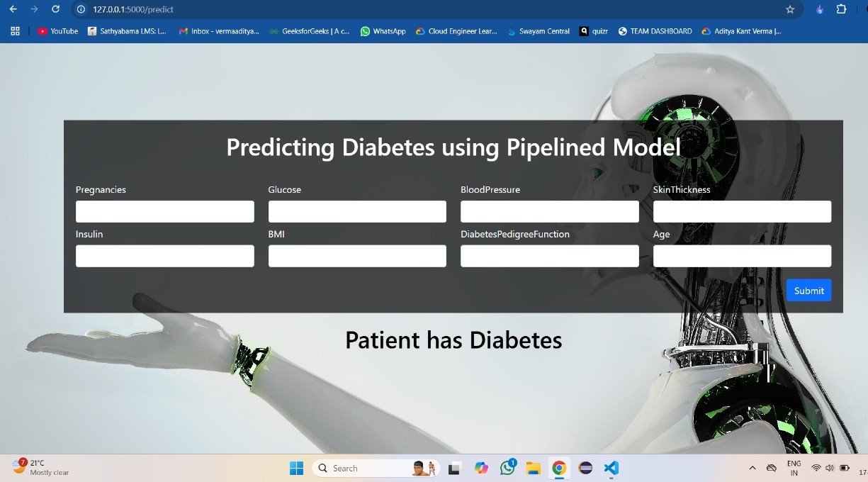Open the apps grid in bookmarks bar
Image resolution: width=868 pixels, height=482 pixels.
[15, 31]
